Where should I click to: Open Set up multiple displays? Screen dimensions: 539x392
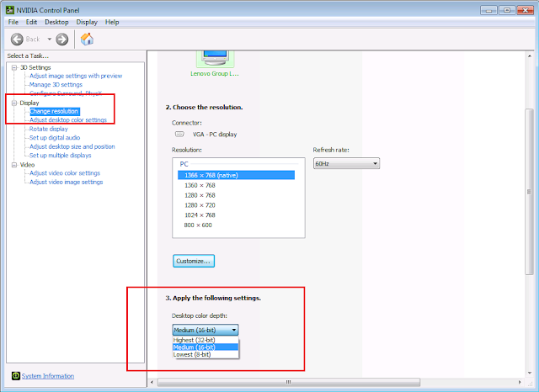60,156
